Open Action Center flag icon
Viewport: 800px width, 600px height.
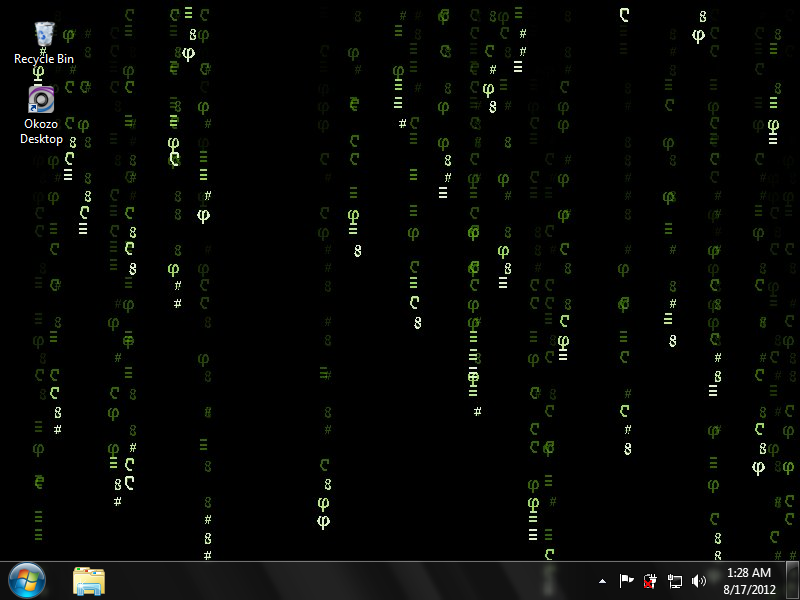[626, 581]
